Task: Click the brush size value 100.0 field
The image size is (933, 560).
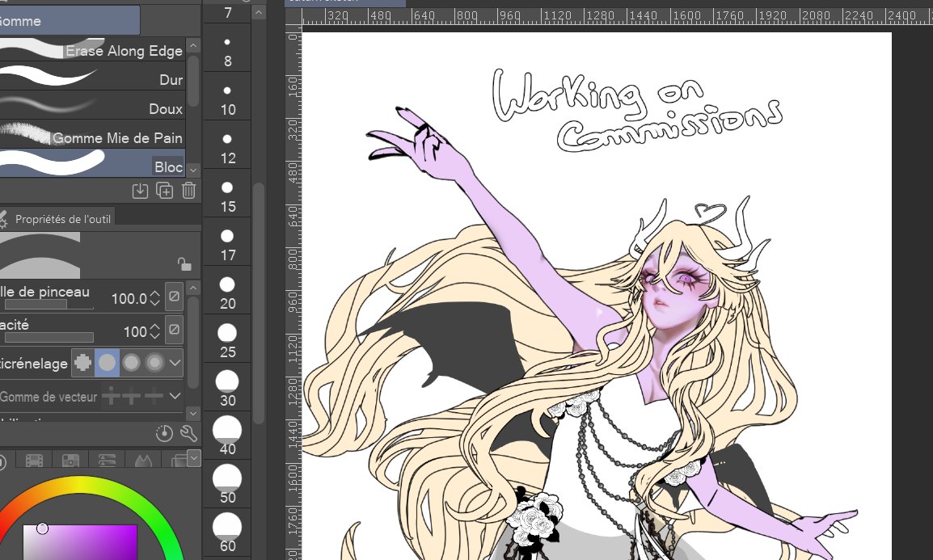Action: tap(129, 298)
